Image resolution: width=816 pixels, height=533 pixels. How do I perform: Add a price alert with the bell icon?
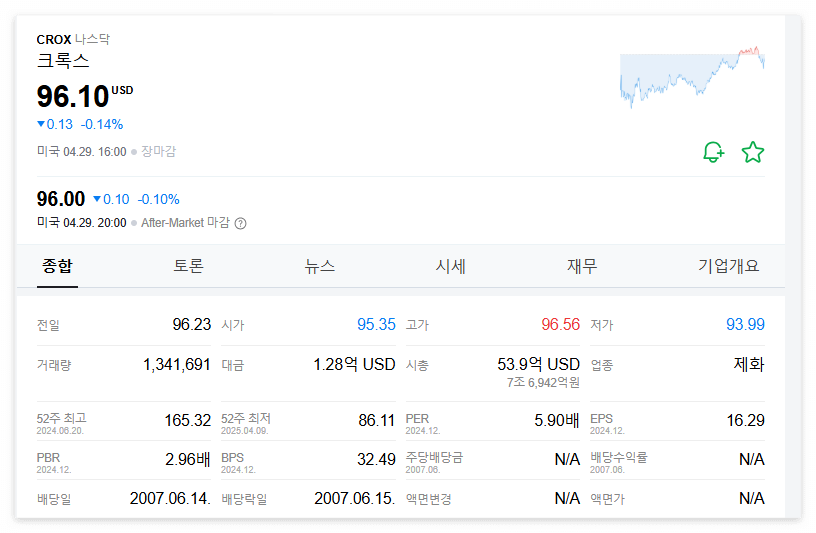(713, 152)
